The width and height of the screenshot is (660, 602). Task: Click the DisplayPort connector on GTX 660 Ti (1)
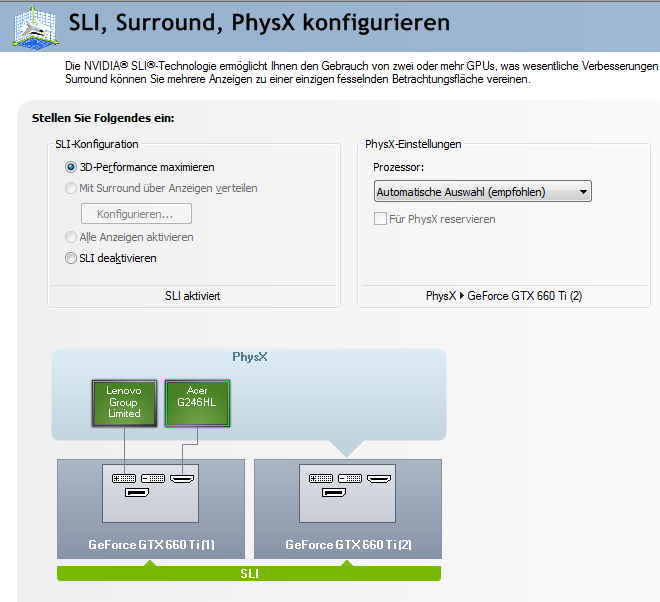point(137,492)
